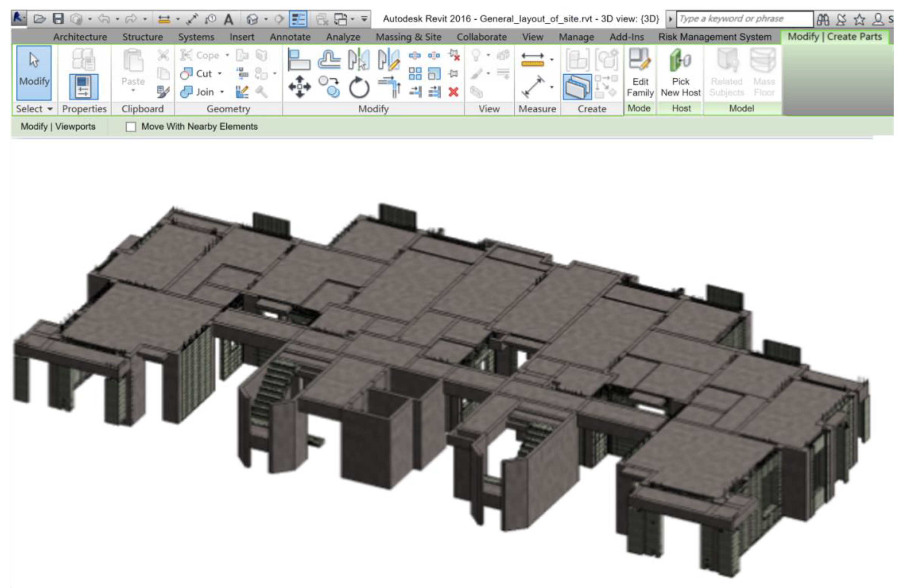Open the Join geometry dropdown arrow
Viewport: 902px width, 588px height.
[x=222, y=92]
